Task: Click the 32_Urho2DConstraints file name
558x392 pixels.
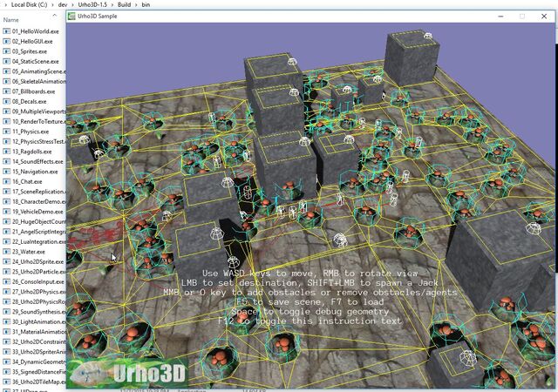Action: tap(38, 341)
